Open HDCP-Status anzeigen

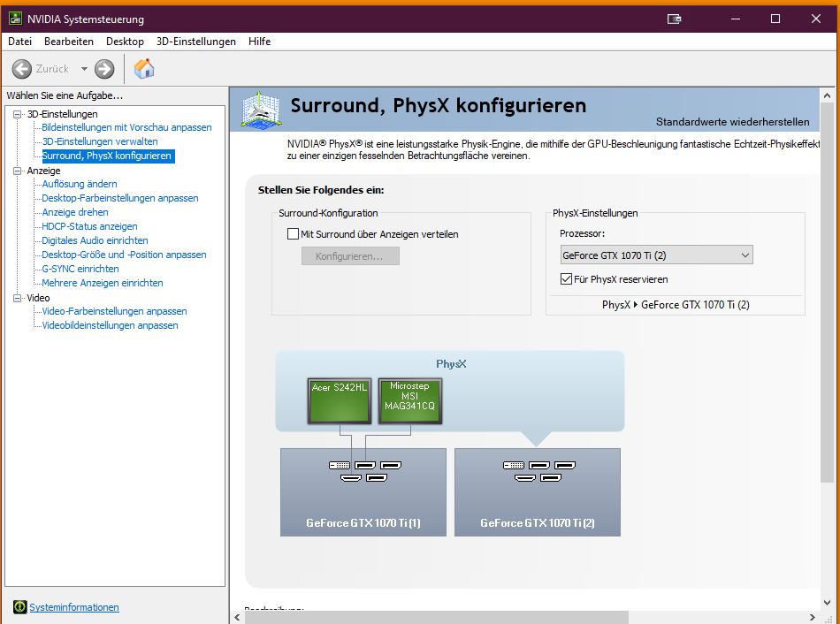click(x=89, y=226)
